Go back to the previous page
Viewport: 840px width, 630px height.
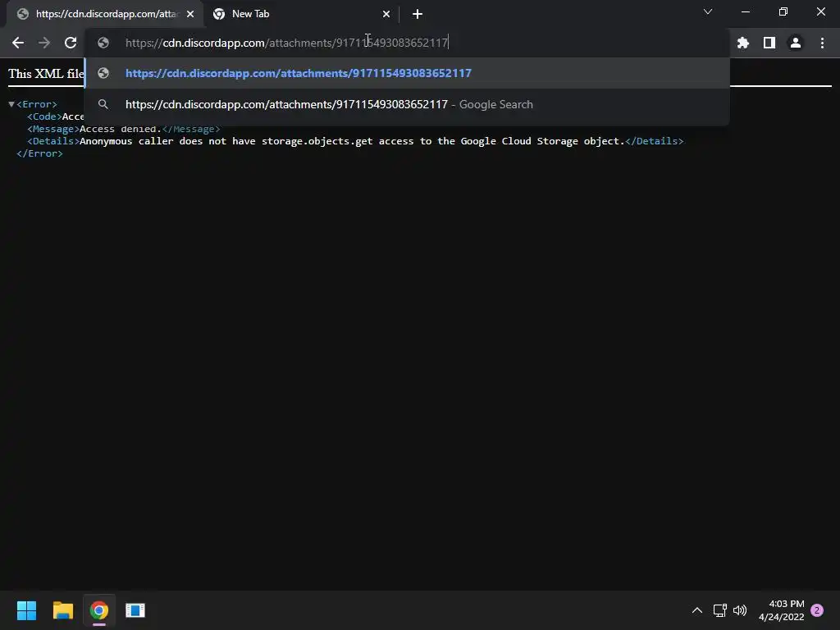(x=18, y=43)
